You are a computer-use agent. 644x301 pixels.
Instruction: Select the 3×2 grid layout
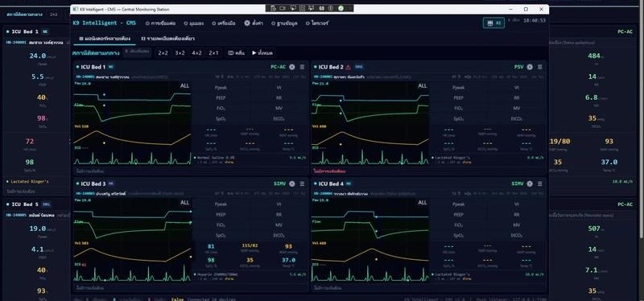pyautogui.click(x=180, y=53)
